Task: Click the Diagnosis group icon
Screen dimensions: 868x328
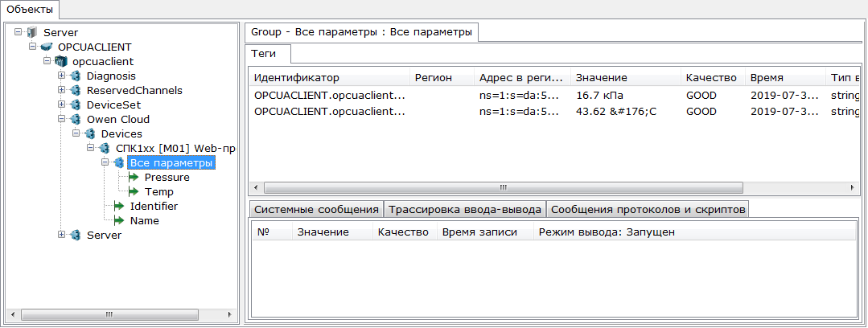Action: pyautogui.click(x=76, y=76)
